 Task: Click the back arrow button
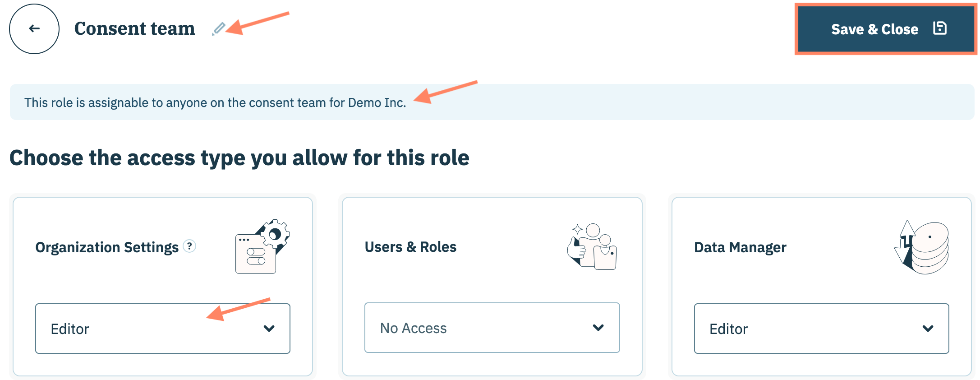34,29
